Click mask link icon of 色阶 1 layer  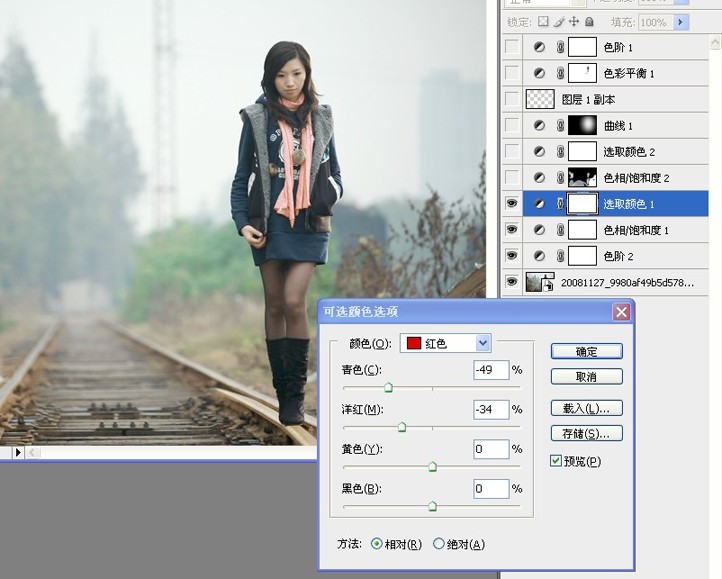tap(560, 47)
